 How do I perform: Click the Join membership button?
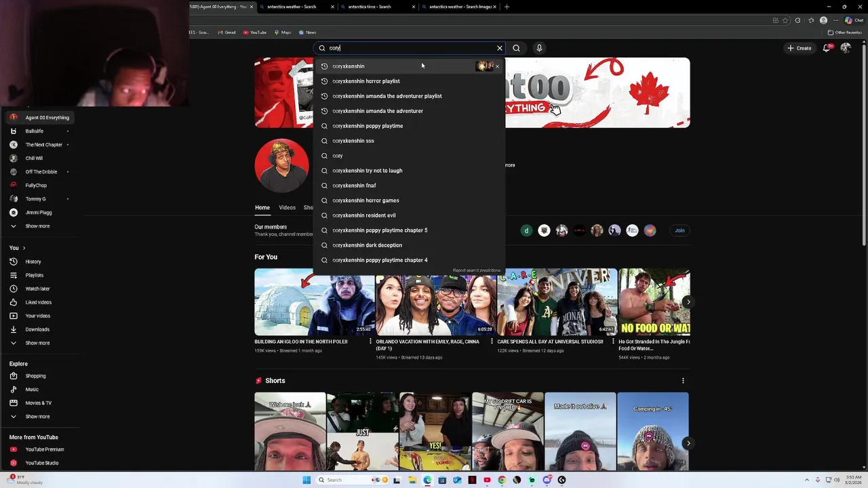click(x=679, y=230)
